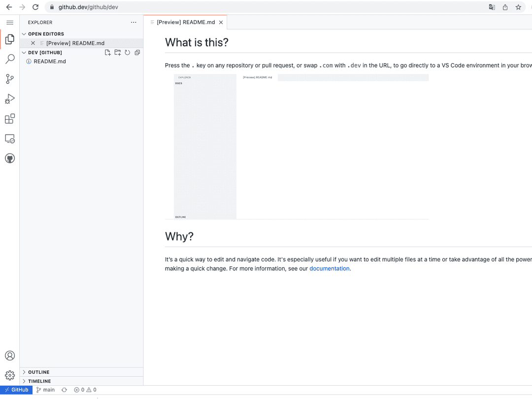
Task: Click the documentation hyperlink in the preview
Action: coord(330,268)
